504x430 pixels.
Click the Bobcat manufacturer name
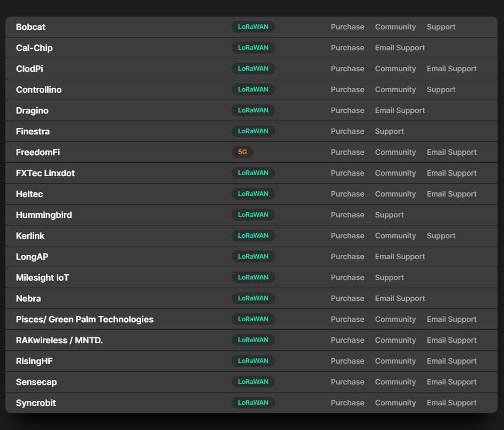pos(30,27)
